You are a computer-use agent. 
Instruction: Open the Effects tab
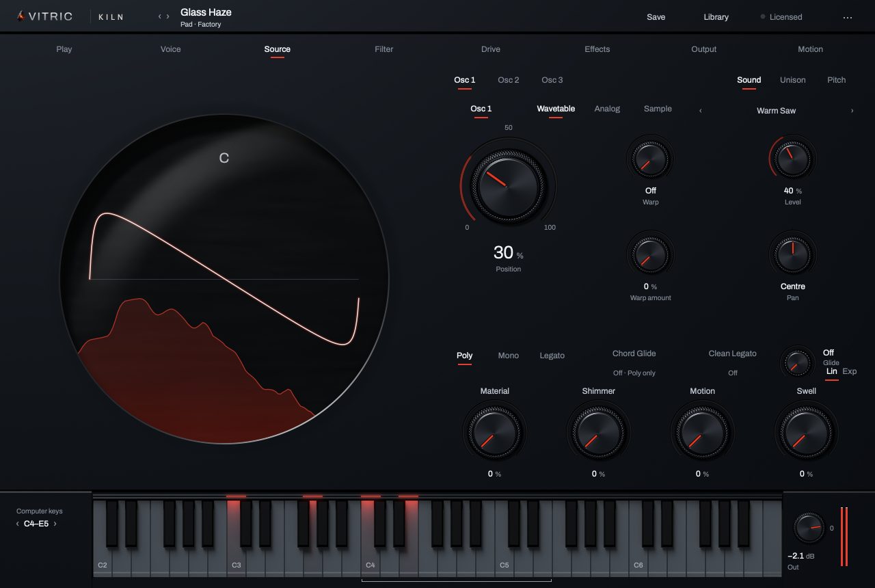coord(597,49)
